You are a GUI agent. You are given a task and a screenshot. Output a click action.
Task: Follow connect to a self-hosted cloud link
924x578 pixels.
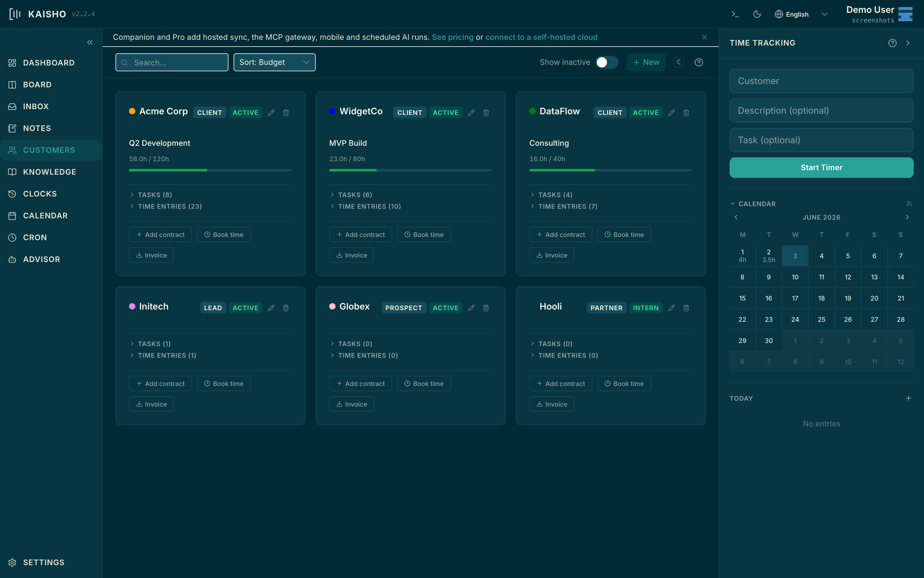tap(542, 37)
